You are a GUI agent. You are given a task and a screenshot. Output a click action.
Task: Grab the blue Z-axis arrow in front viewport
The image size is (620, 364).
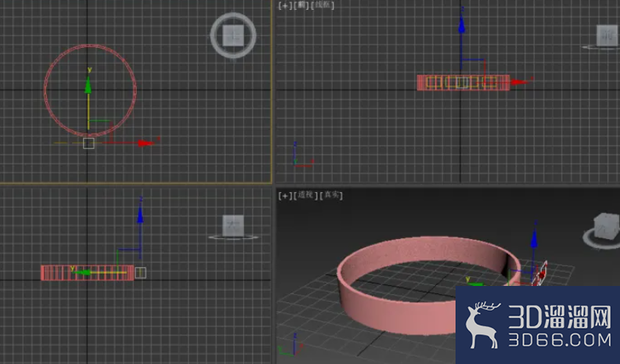(461, 25)
